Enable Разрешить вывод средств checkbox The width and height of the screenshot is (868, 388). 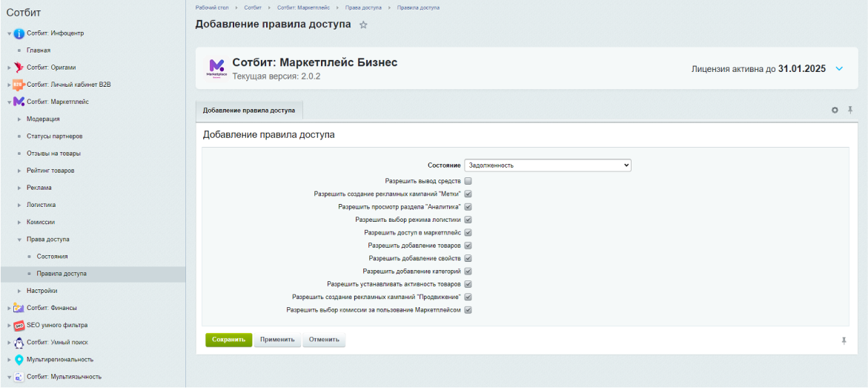pyautogui.click(x=468, y=181)
